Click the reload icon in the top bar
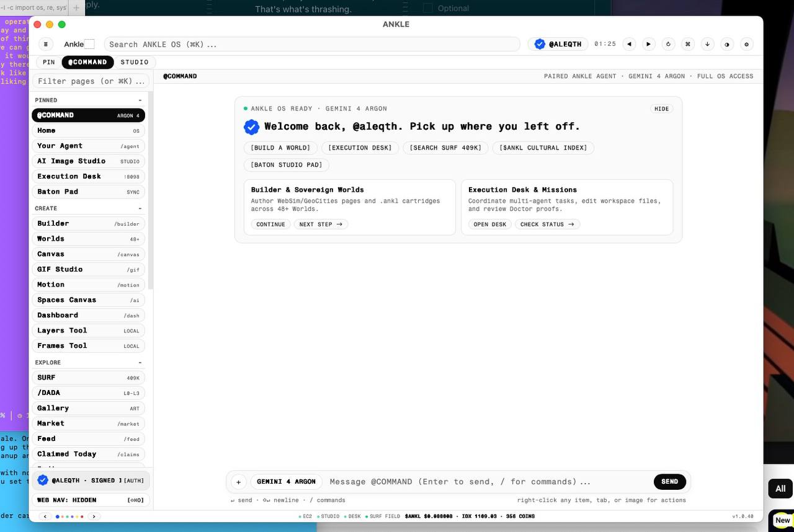Screen dimensions: 794x532 668,44
